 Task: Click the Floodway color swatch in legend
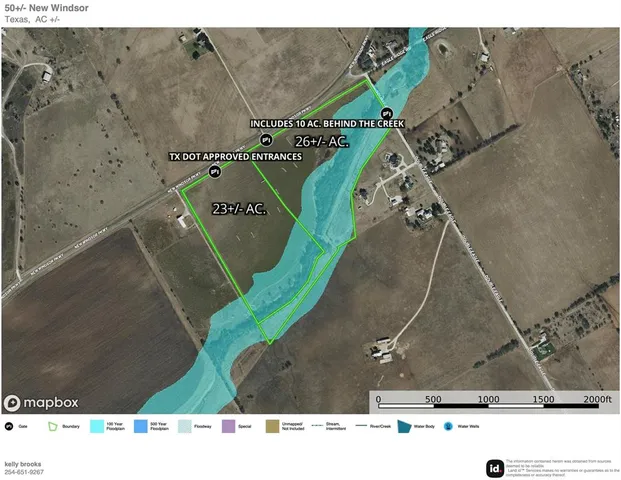coord(185,427)
